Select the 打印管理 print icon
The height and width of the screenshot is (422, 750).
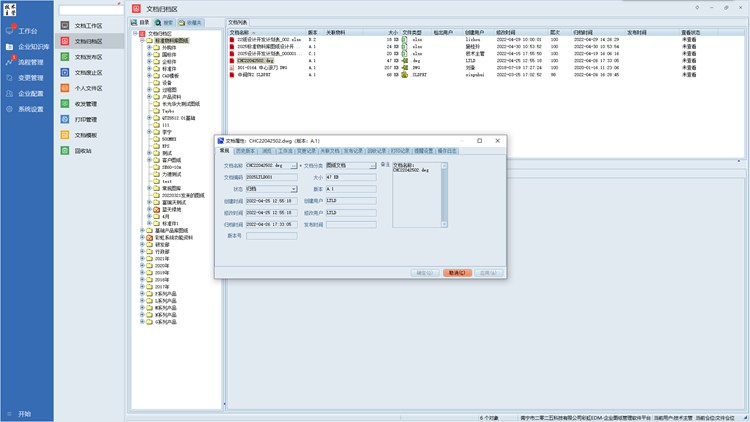pos(64,119)
